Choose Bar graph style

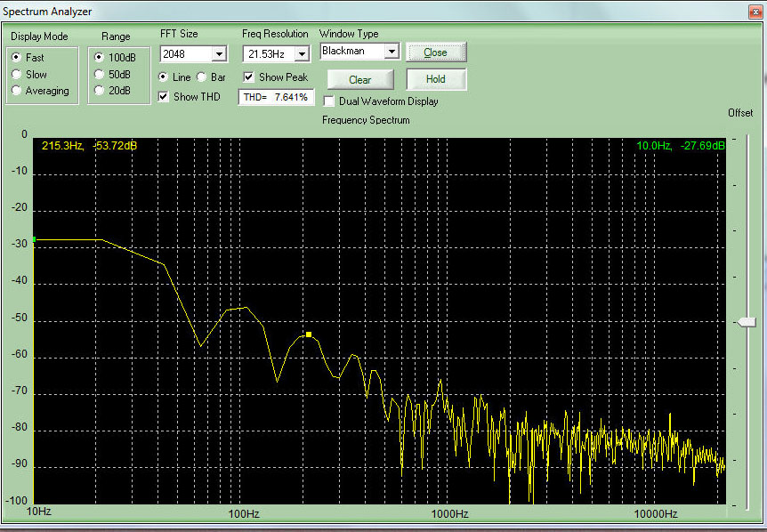point(202,77)
